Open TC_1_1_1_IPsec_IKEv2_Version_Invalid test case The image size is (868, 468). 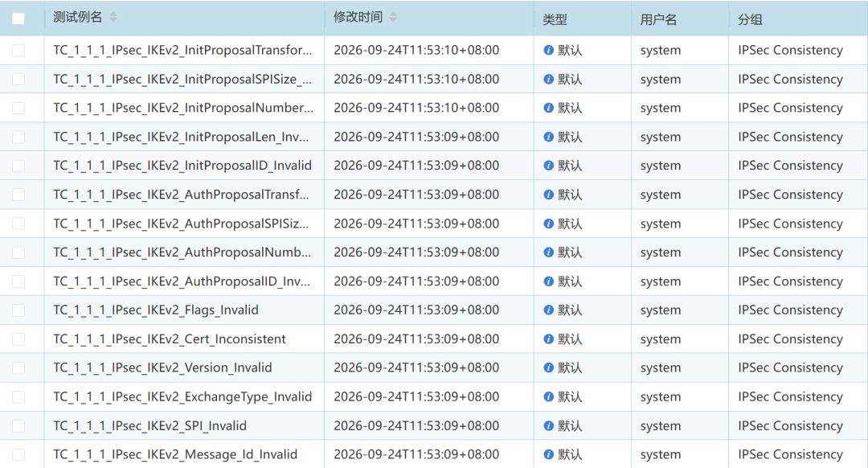pos(162,367)
